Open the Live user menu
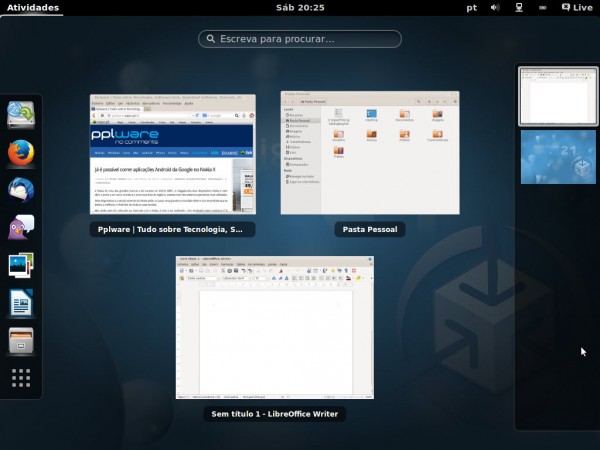Viewport: 600px width, 450px height. coord(577,8)
